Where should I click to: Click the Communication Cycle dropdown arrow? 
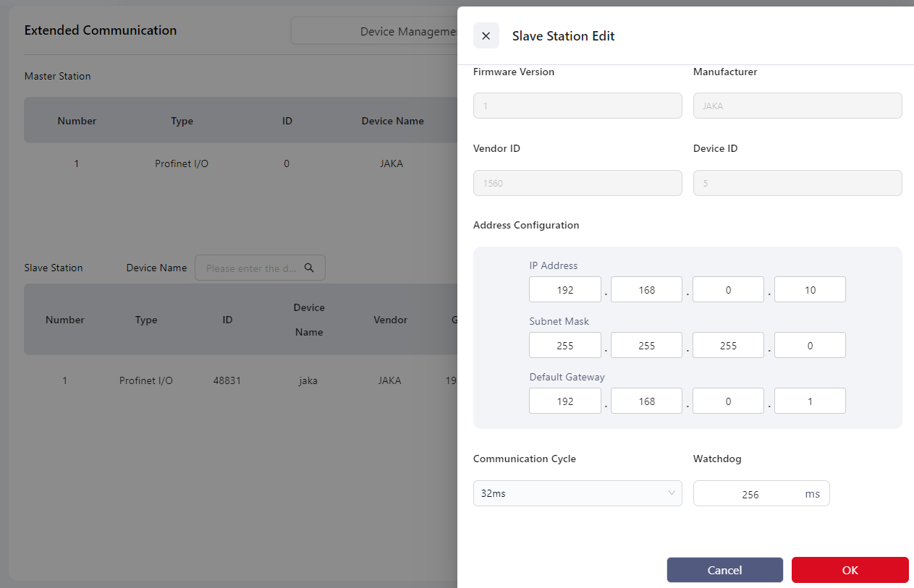[671, 493]
